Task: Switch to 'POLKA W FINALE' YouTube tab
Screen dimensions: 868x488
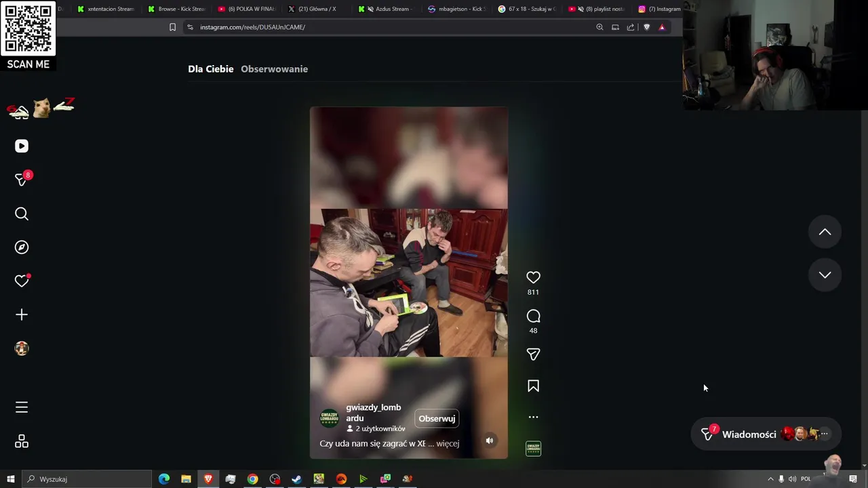Action: (247, 9)
